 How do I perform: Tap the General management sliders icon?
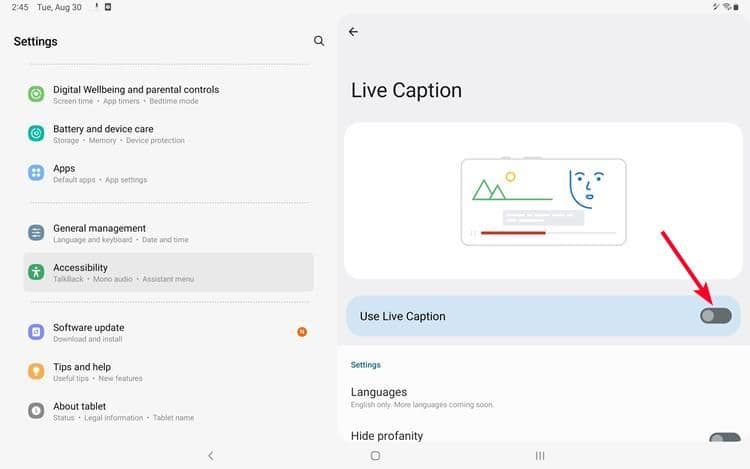(36, 233)
